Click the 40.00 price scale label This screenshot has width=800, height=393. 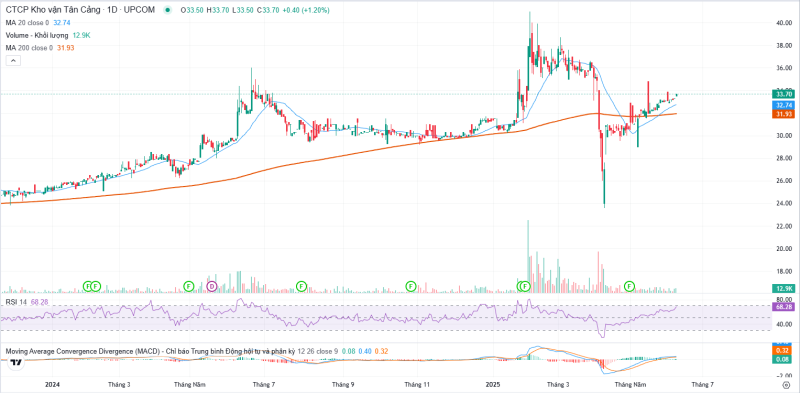(x=783, y=23)
